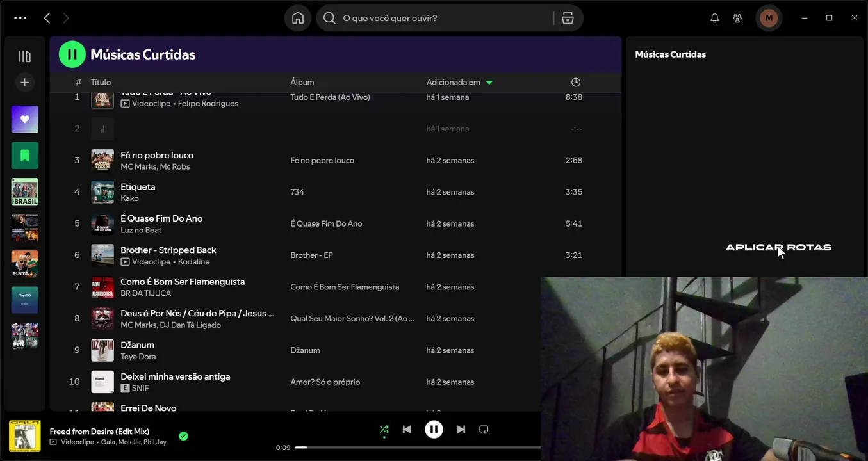Select track Deus é Por Nós / Céu de Pipa
The image size is (868, 461).
197,313
